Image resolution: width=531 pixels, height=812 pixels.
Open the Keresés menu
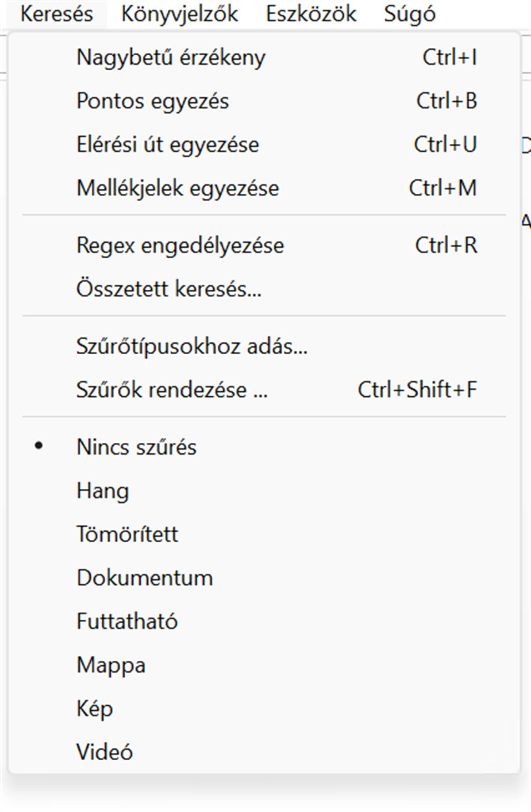tap(57, 14)
